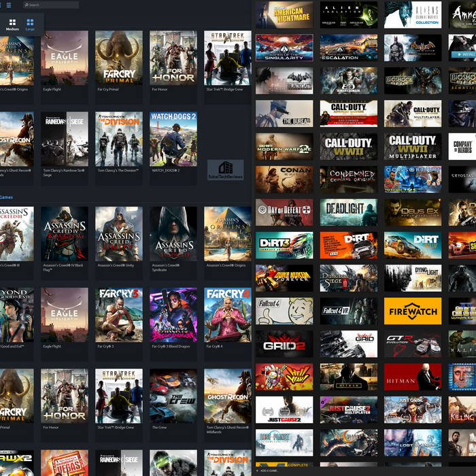Select the Batman Arkham Origins Blackgate tile
Viewport: 476px width, 476px height.
click(x=284, y=81)
